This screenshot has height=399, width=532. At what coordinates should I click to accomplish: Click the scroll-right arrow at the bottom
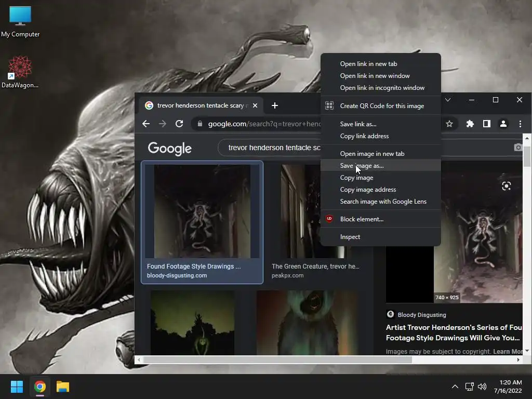(x=518, y=360)
